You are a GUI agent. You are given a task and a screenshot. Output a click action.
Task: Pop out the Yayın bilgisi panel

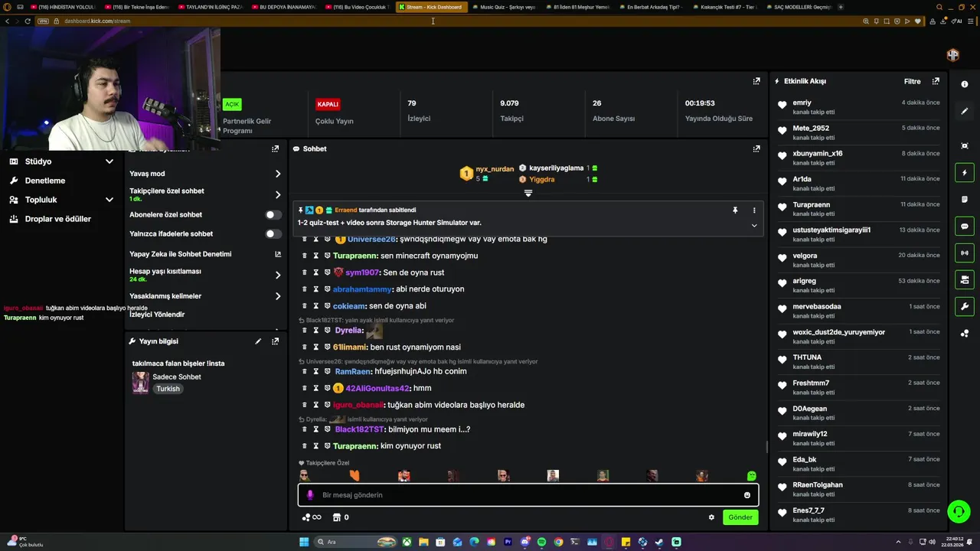pos(275,341)
